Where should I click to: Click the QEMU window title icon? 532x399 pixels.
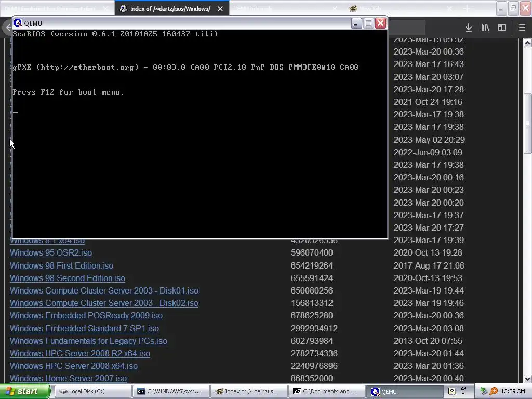click(x=18, y=23)
